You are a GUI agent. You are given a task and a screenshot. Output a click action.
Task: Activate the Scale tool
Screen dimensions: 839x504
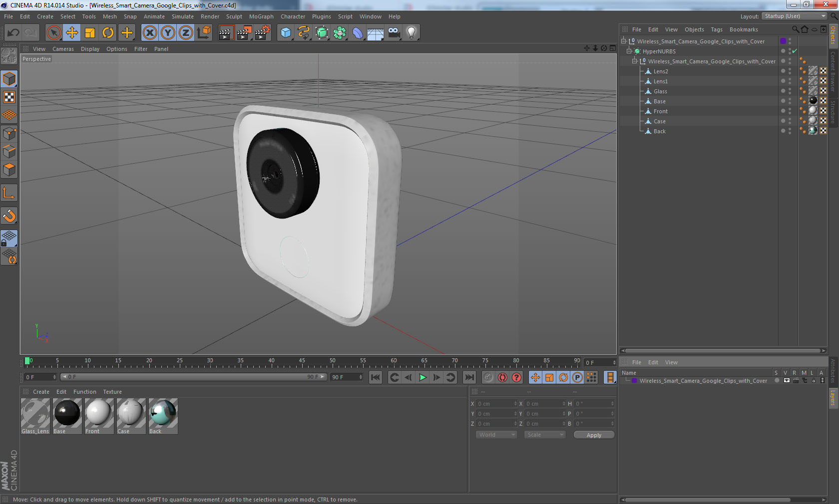point(90,33)
